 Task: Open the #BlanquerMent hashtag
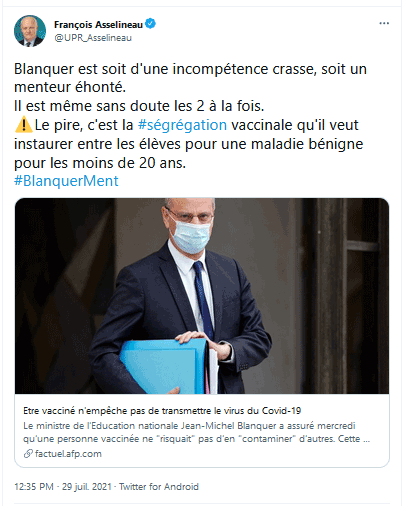tap(66, 181)
